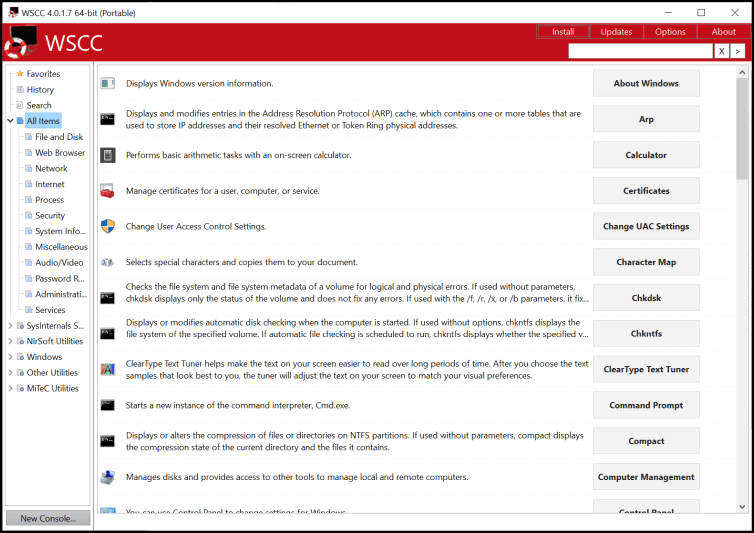
Task: Click the scrollbar down arrow
Action: 742,507
